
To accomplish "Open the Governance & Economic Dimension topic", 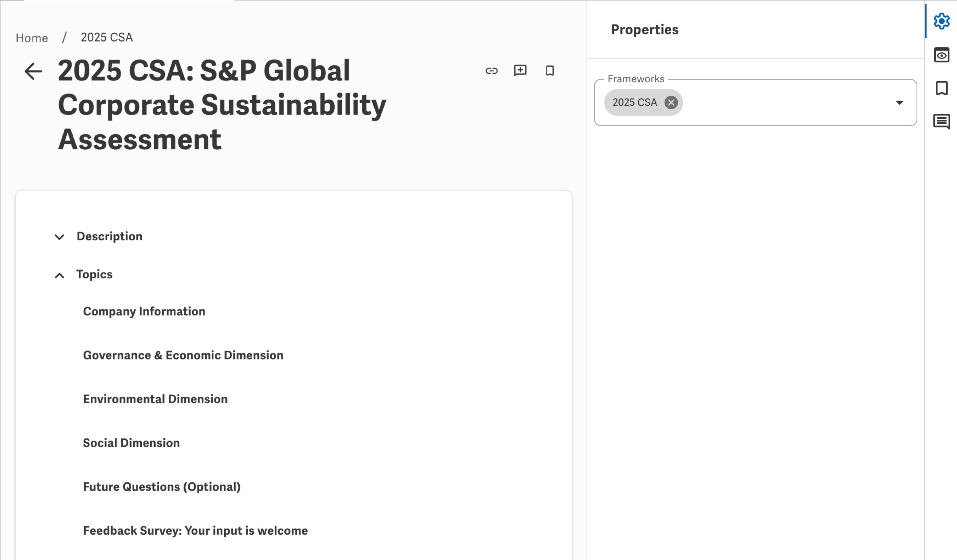I will pyautogui.click(x=183, y=355).
